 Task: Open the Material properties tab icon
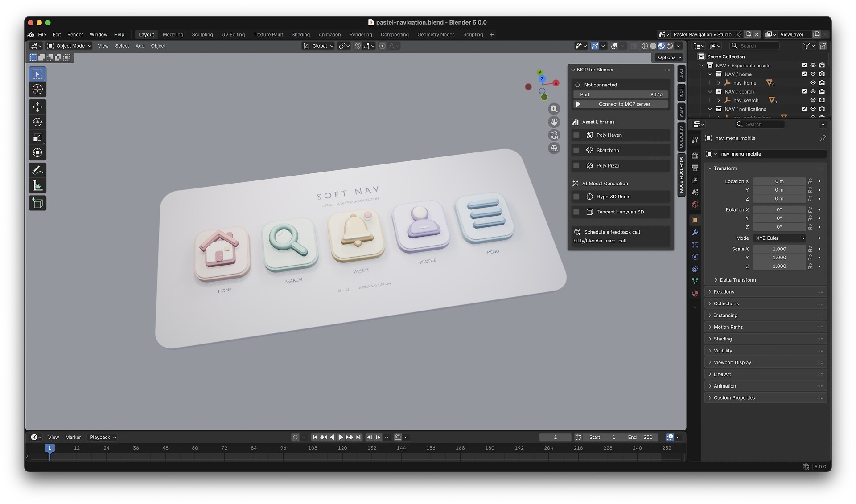point(695,293)
